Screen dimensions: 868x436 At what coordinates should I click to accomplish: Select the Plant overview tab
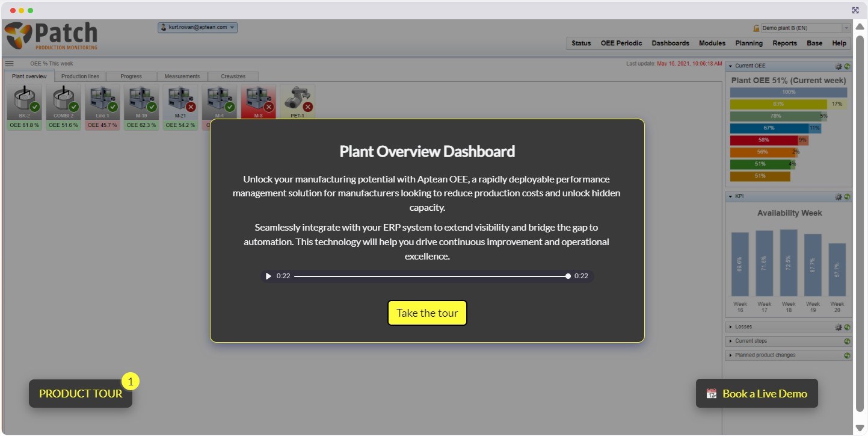click(29, 76)
